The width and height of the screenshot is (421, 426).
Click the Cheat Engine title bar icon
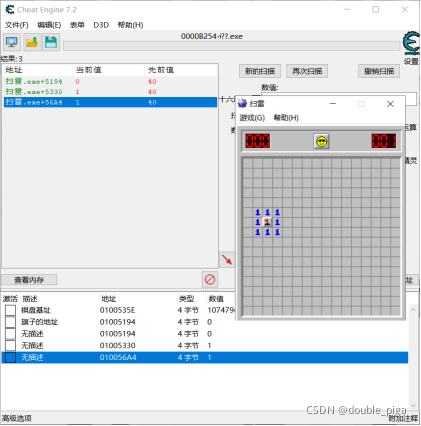pos(10,10)
